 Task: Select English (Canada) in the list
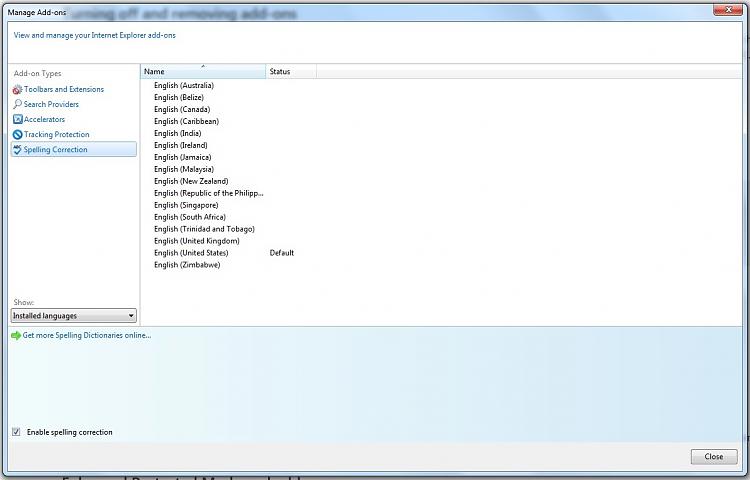pyautogui.click(x=182, y=109)
